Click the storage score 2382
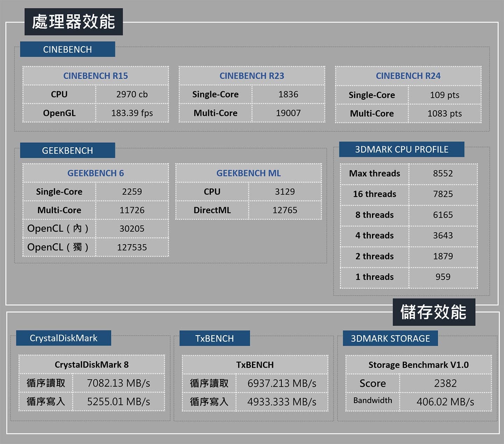The image size is (504, 444). [x=445, y=383]
